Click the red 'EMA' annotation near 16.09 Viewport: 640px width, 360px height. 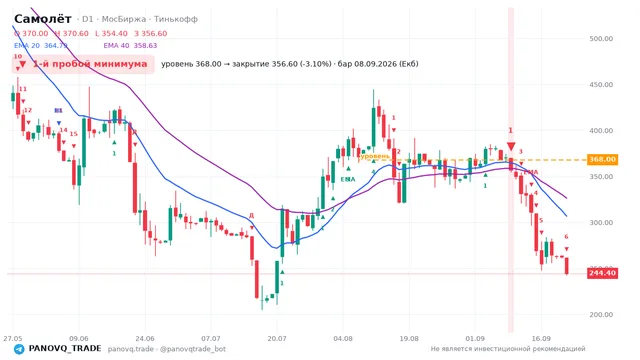[531, 172]
